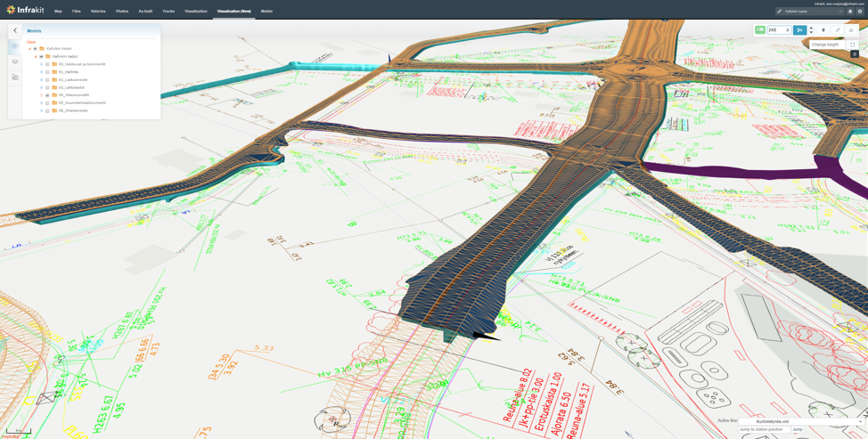
Task: Open the Kalhvkin kadut project dropdown
Action: [809, 12]
